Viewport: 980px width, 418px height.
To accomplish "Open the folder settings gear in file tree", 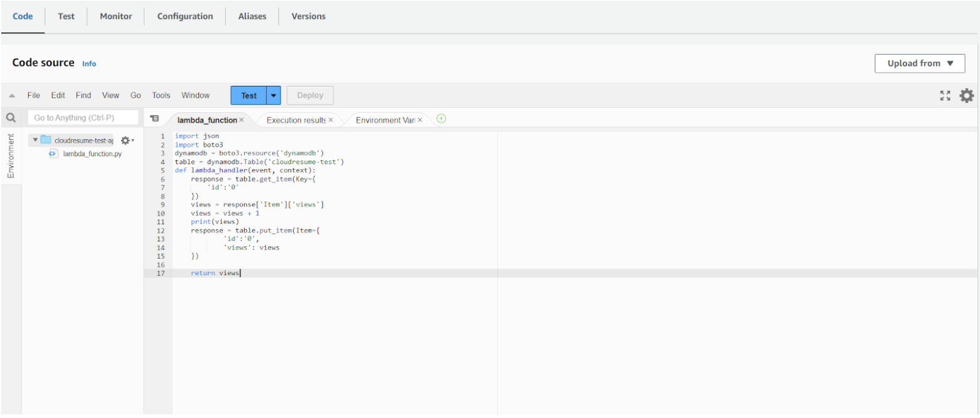I will tap(127, 140).
